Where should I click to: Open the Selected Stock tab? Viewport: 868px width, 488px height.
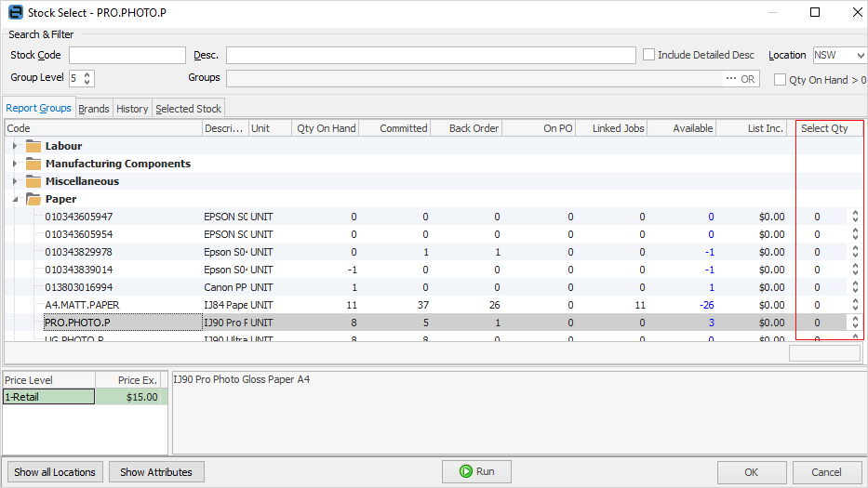[188, 109]
